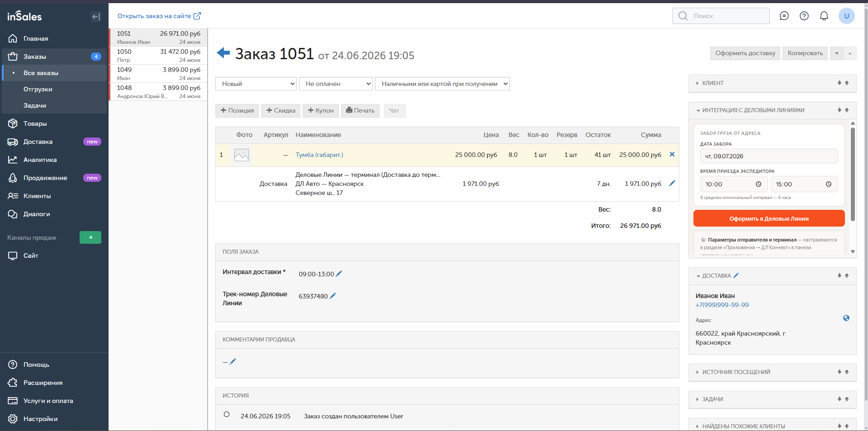This screenshot has width=868, height=431.
Task: Edit Трек-номер Деловые Линии pencil icon
Action: click(333, 296)
